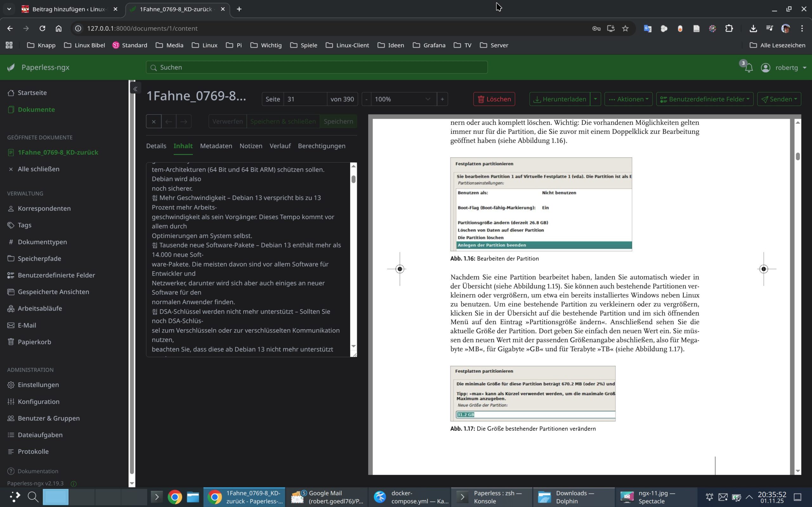The width and height of the screenshot is (812, 507).
Task: Open Papierkorb trash in sidebar
Action: (x=34, y=342)
